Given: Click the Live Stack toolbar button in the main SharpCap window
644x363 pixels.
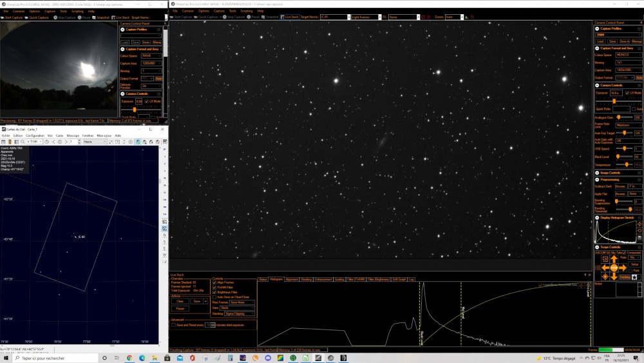Looking at the screenshot, I should coord(290,17).
